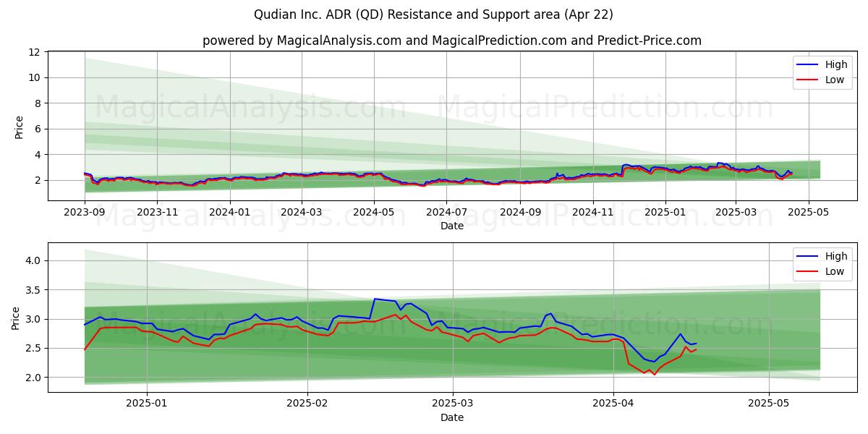Click the 'Date' x-axis title of top chart

pos(452,226)
